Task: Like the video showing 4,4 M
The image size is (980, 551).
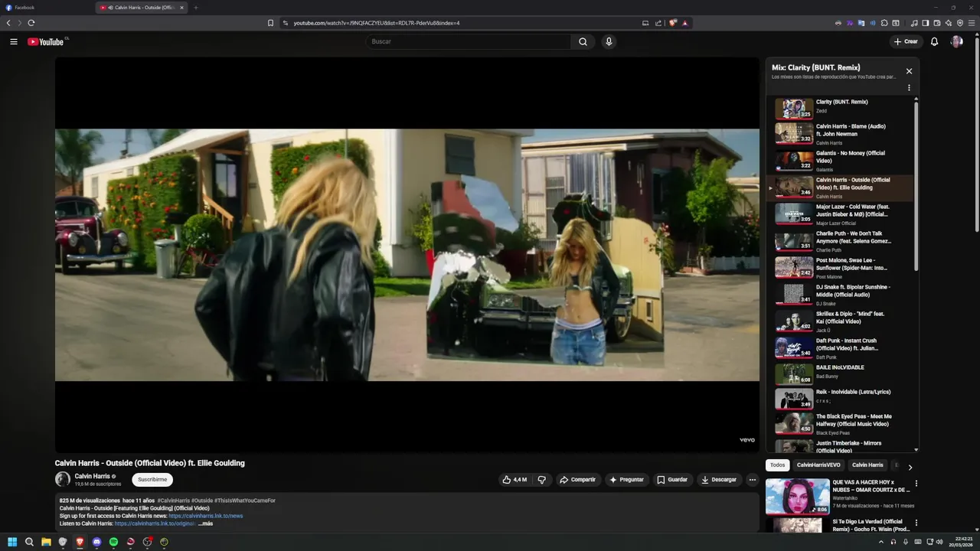Action: tap(514, 480)
